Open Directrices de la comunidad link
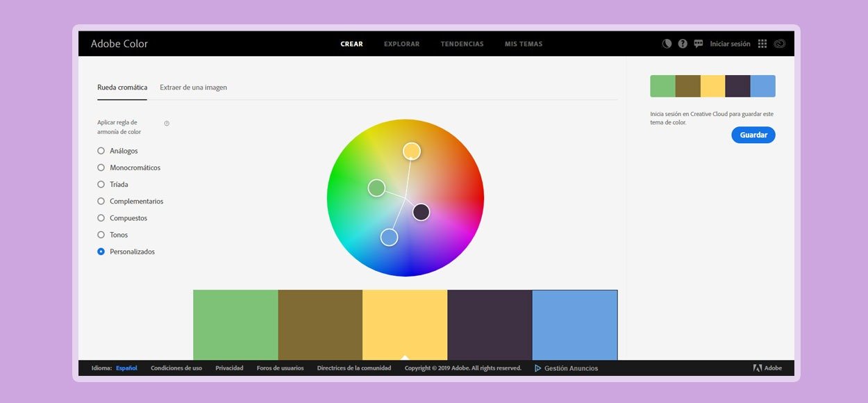 (x=354, y=368)
